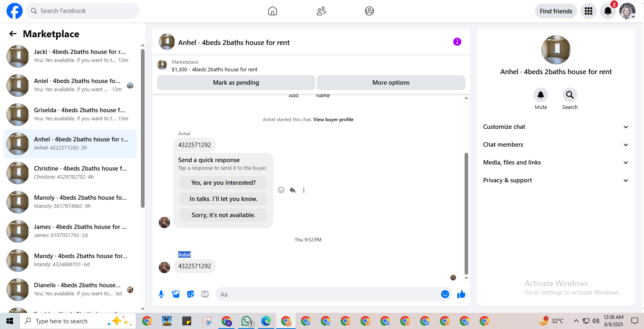Mute this chat with the bell icon
This screenshot has height=329, width=644.
coord(541,95)
